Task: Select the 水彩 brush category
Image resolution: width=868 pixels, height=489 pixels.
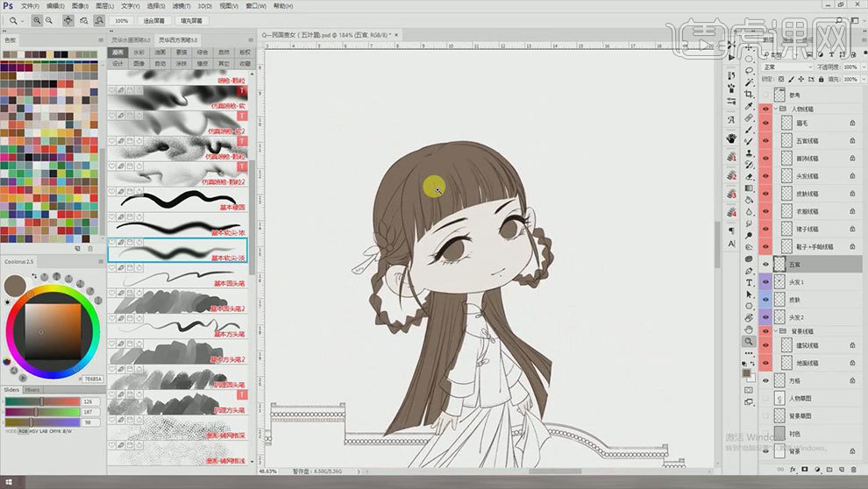Action: point(139,52)
